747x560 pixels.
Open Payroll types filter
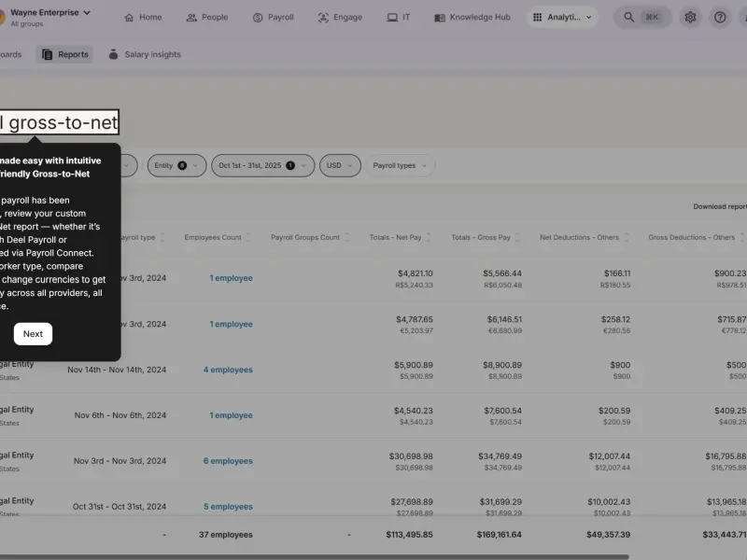point(401,166)
